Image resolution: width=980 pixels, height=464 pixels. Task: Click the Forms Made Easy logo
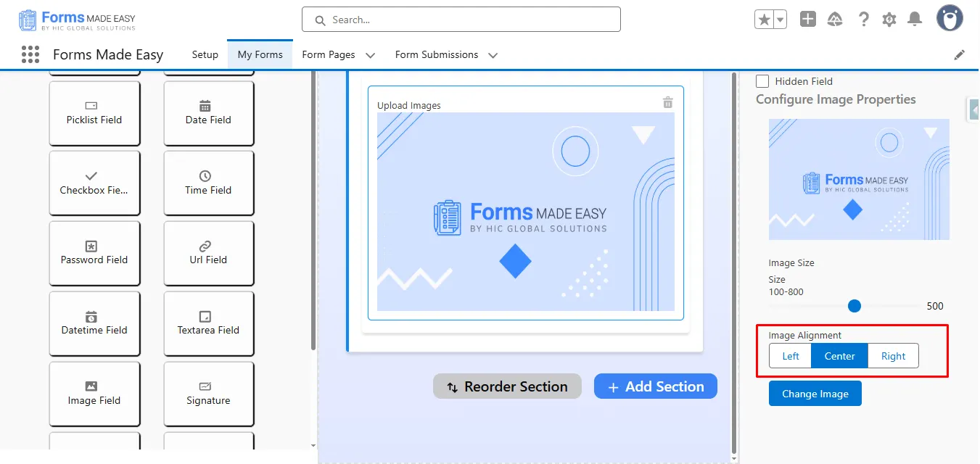click(x=77, y=20)
